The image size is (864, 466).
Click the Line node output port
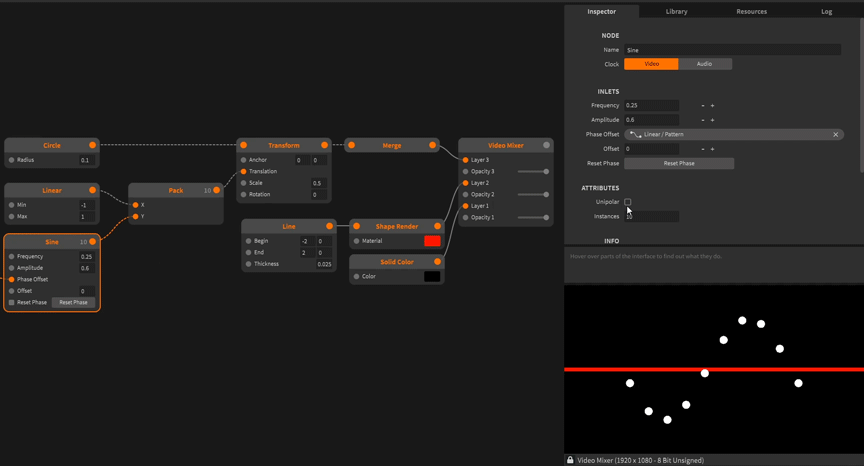330,226
